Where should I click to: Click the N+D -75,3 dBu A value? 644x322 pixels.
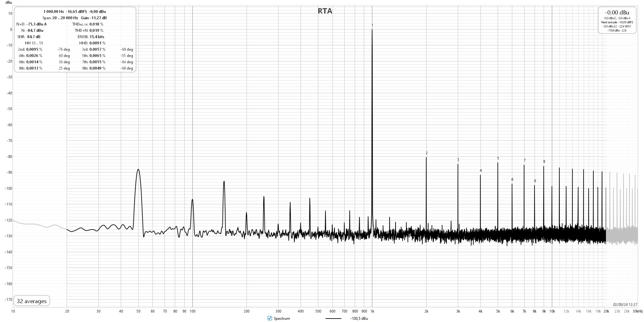point(36,24)
